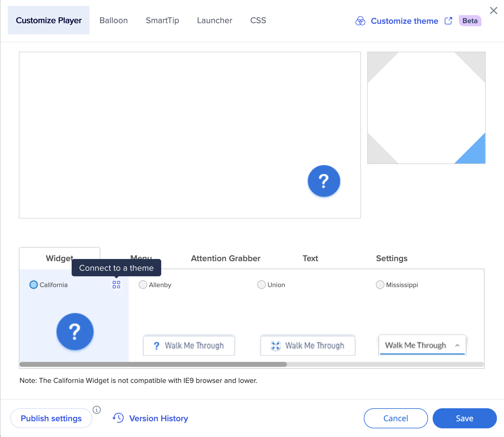
Task: Click the blue question mark widget in preview
Action: click(x=324, y=181)
